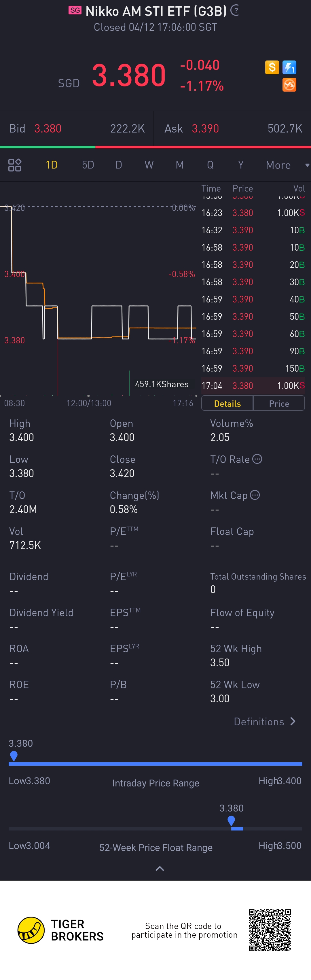This screenshot has height=980, width=311.
Task: Tap the Ask price 3.390
Action: click(x=205, y=128)
